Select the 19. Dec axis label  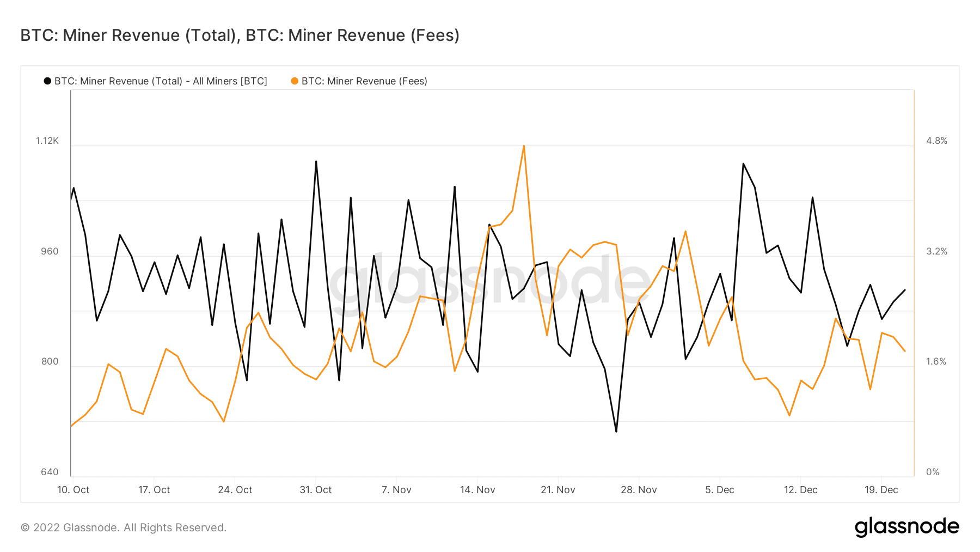click(x=881, y=490)
